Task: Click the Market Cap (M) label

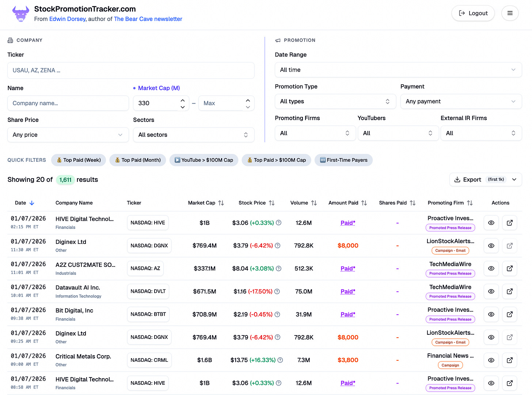Action: tap(159, 88)
